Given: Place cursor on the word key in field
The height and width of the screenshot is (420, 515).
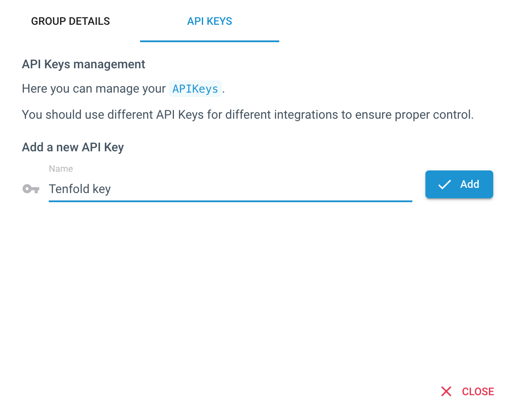Looking at the screenshot, I should pos(102,190).
